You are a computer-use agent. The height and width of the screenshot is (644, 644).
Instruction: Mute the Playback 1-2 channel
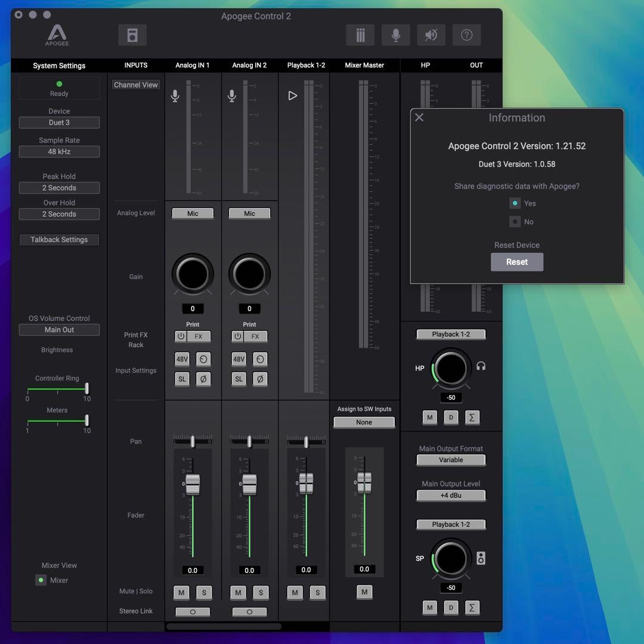[x=295, y=592]
